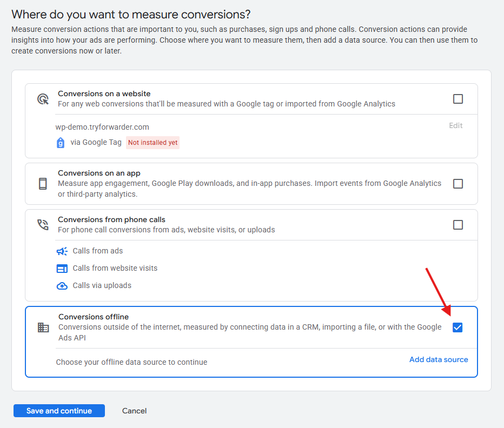Viewport: 504px width, 428px height.
Task: Click the Calls via uploads cloud icon
Action: pos(62,286)
